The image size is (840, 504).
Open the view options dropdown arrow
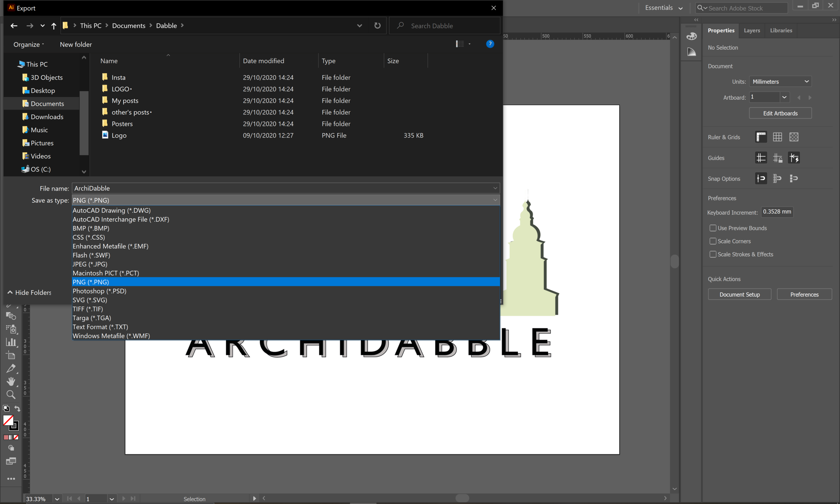click(x=470, y=44)
